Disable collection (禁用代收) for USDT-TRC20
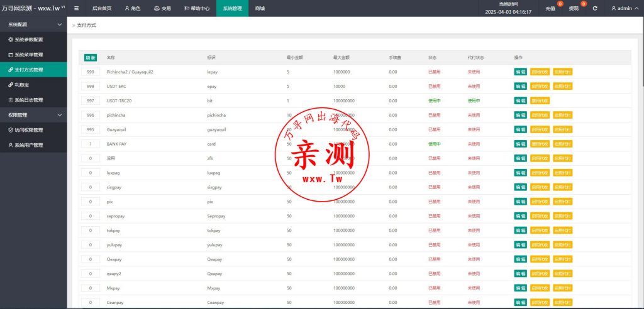The height and width of the screenshot is (309, 644). tap(540, 100)
